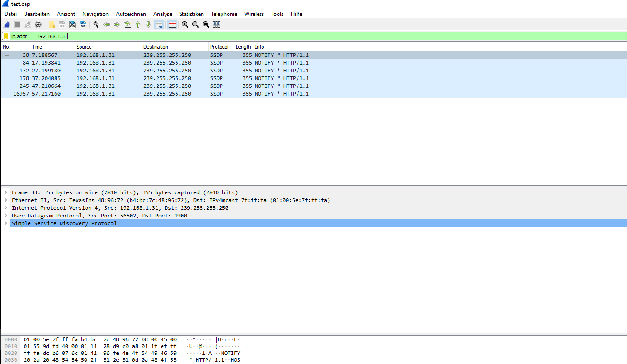Click the display filter bookmark icon

tap(6, 36)
